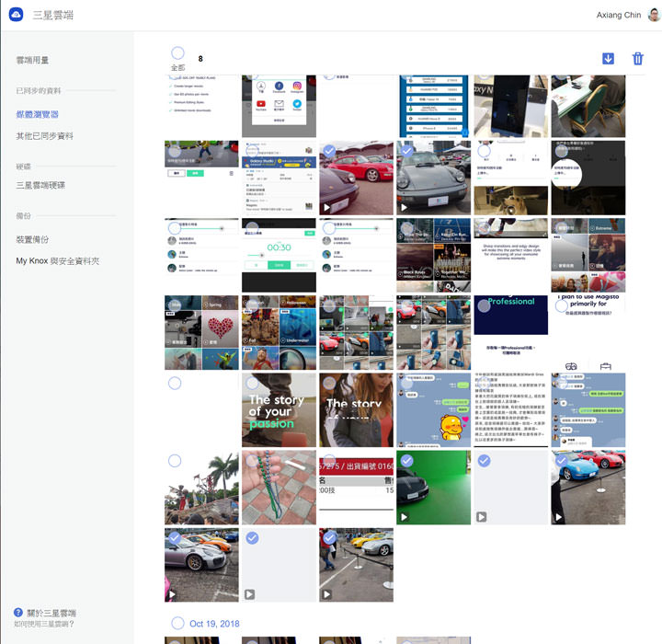Open "The story of your passion" thumbnail
662x644 pixels.
click(279, 410)
